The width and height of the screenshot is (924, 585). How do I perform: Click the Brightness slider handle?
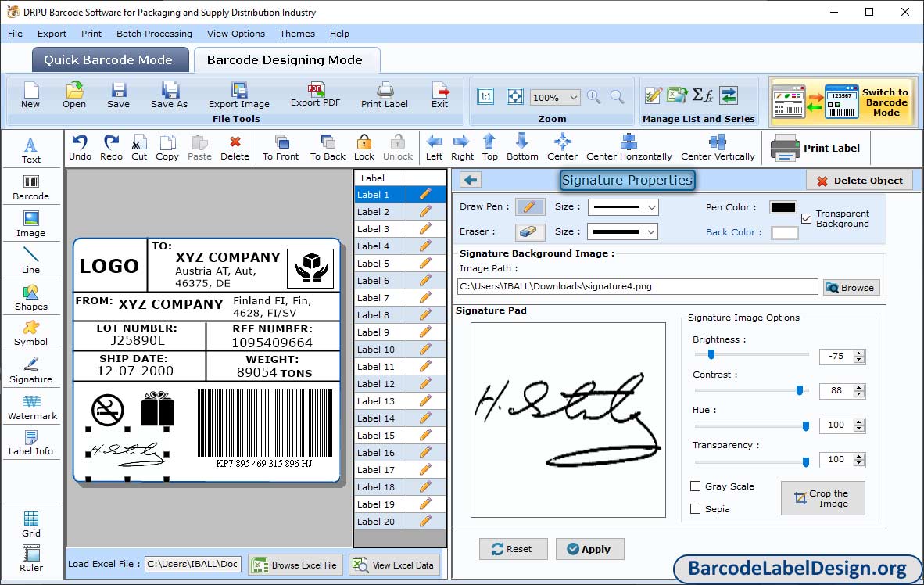pyautogui.click(x=711, y=354)
